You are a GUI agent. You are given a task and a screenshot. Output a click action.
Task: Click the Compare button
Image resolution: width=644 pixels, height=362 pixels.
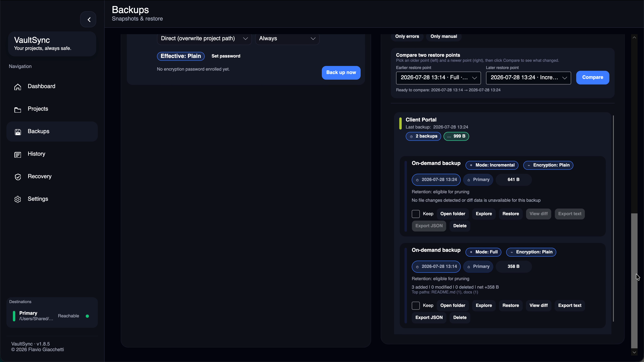pos(592,77)
